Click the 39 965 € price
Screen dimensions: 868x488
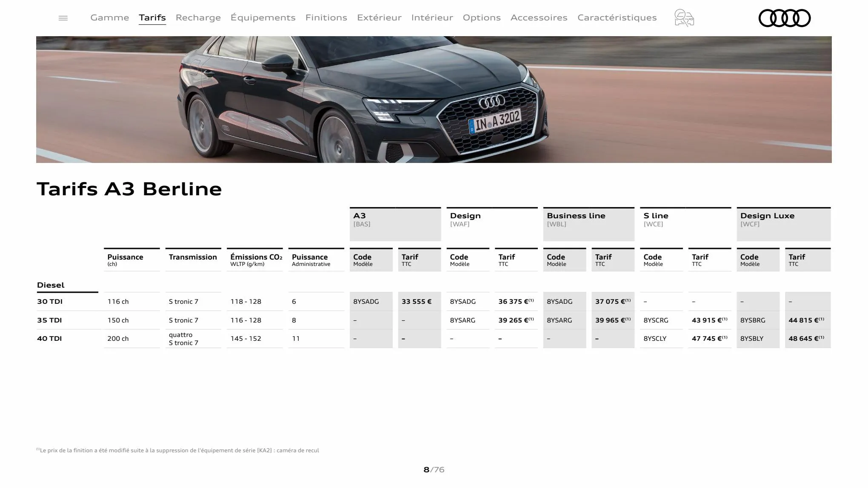pos(613,320)
